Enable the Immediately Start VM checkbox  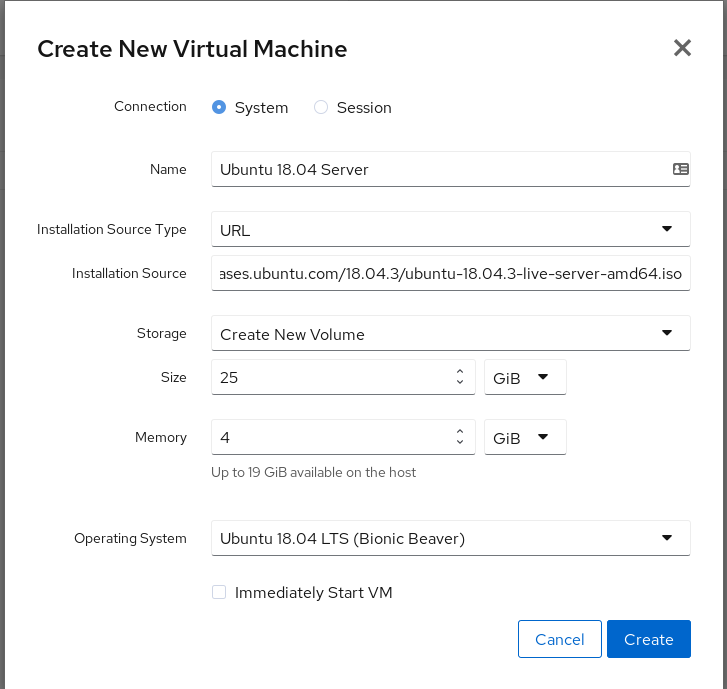(219, 592)
